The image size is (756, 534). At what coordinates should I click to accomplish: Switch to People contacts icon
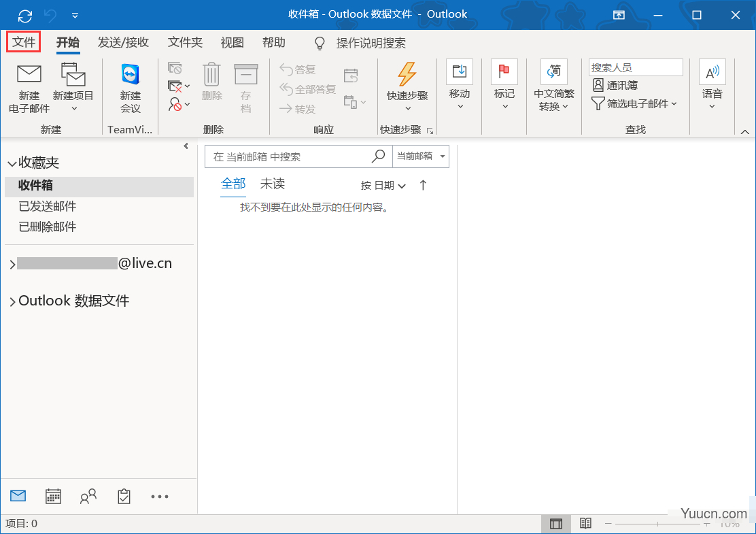[88, 497]
